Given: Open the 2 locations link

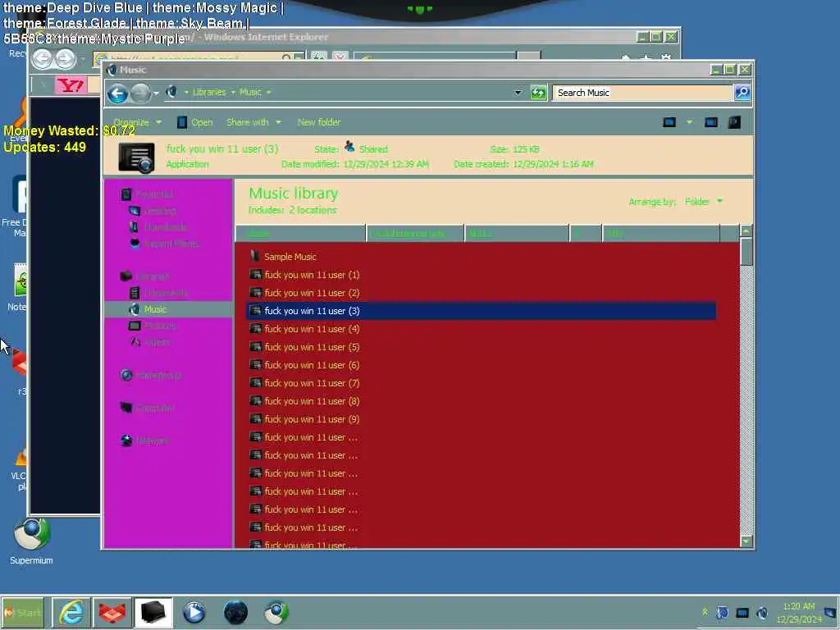Looking at the screenshot, I should [x=313, y=210].
